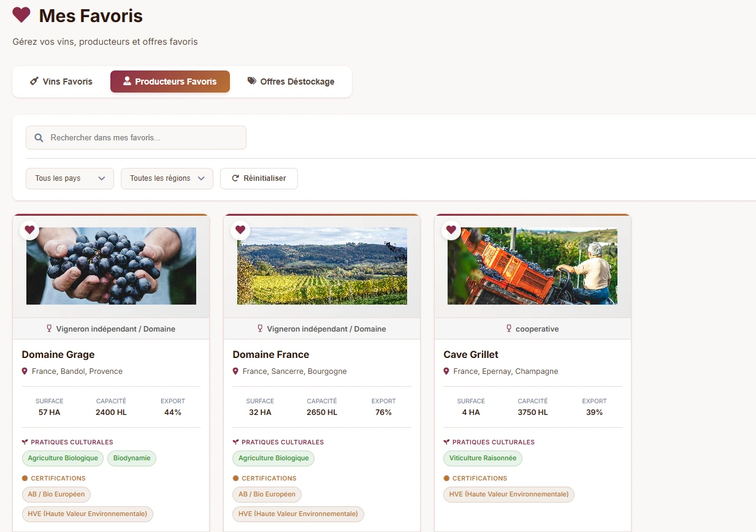Open the Domaine Grage producer title

pos(58,354)
